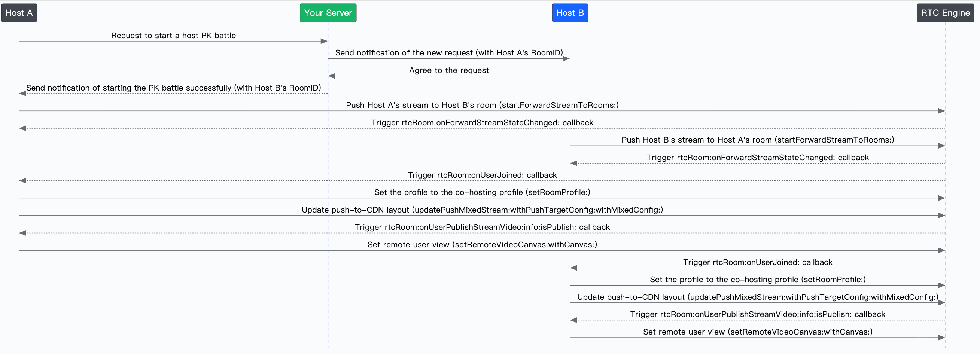Click 'Request to start a host PK battle' label
The width and height of the screenshot is (980, 354).
173,35
